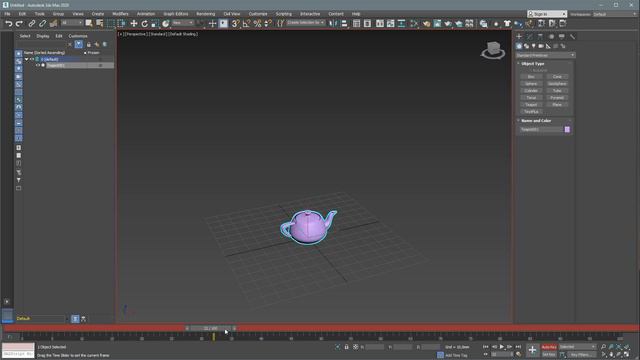
Task: Click the teapot object color swatch
Action: [567, 129]
